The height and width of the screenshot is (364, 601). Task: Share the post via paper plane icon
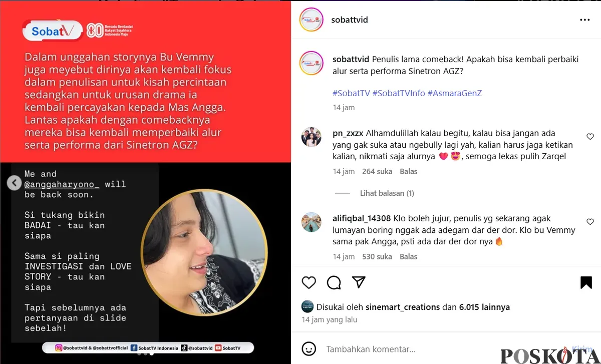click(x=359, y=282)
